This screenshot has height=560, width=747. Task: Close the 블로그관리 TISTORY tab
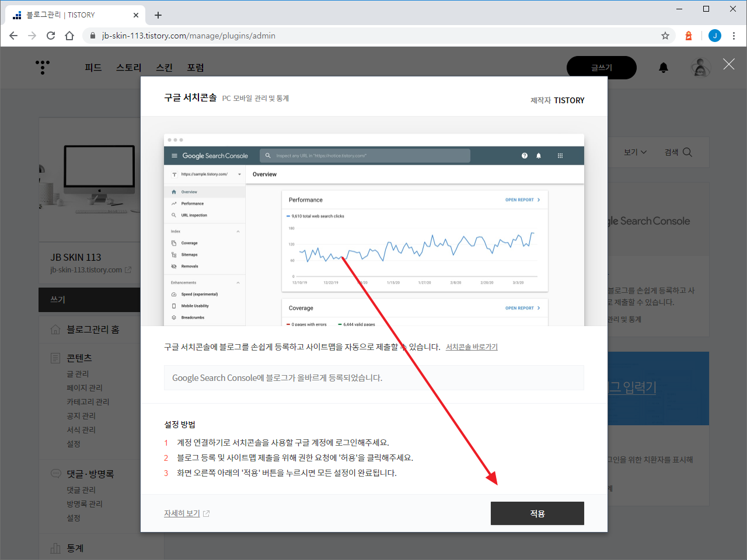point(136,15)
